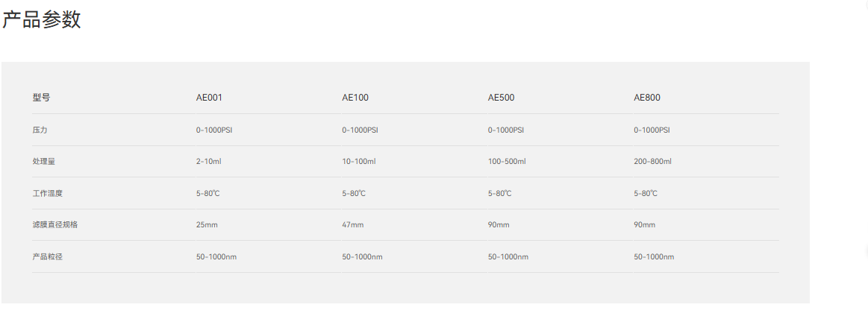
Task: Click the 产品参数 heading
Action: pyautogui.click(x=41, y=20)
